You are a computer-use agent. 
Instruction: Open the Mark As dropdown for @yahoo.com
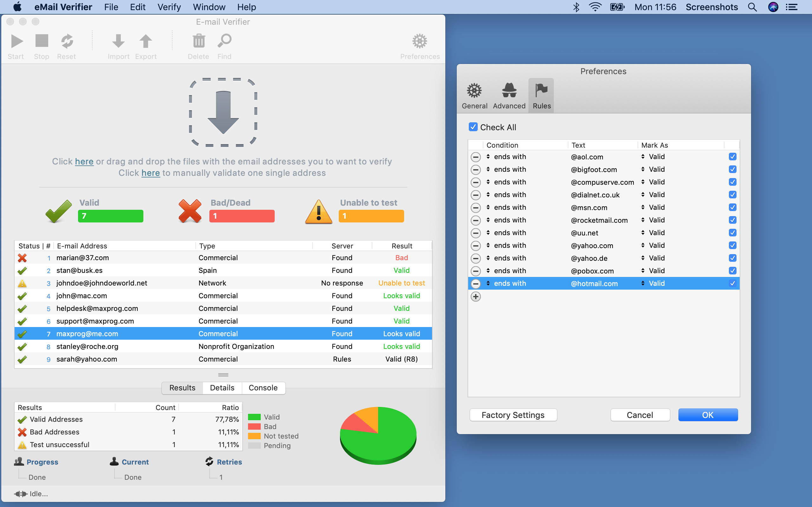(x=643, y=245)
